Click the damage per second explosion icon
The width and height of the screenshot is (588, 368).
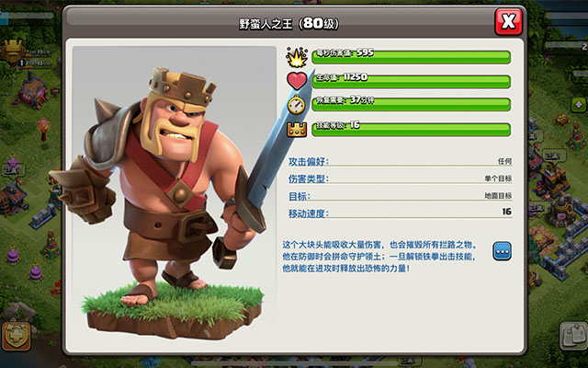click(x=297, y=57)
